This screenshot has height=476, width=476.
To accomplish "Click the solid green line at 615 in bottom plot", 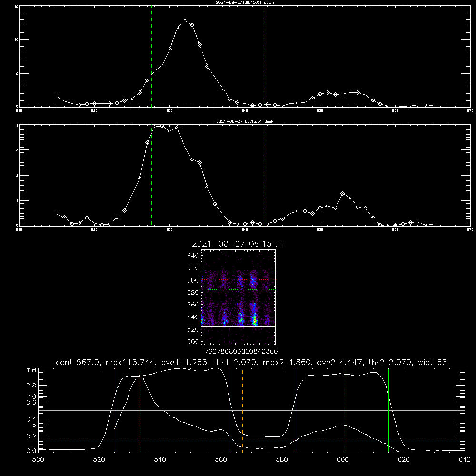I will coord(388,410).
